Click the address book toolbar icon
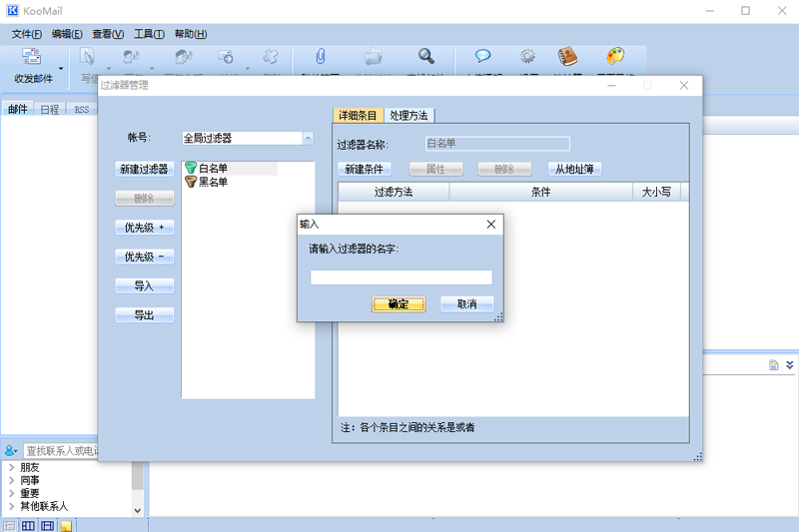Viewport: 799px width, 532px height. click(568, 57)
